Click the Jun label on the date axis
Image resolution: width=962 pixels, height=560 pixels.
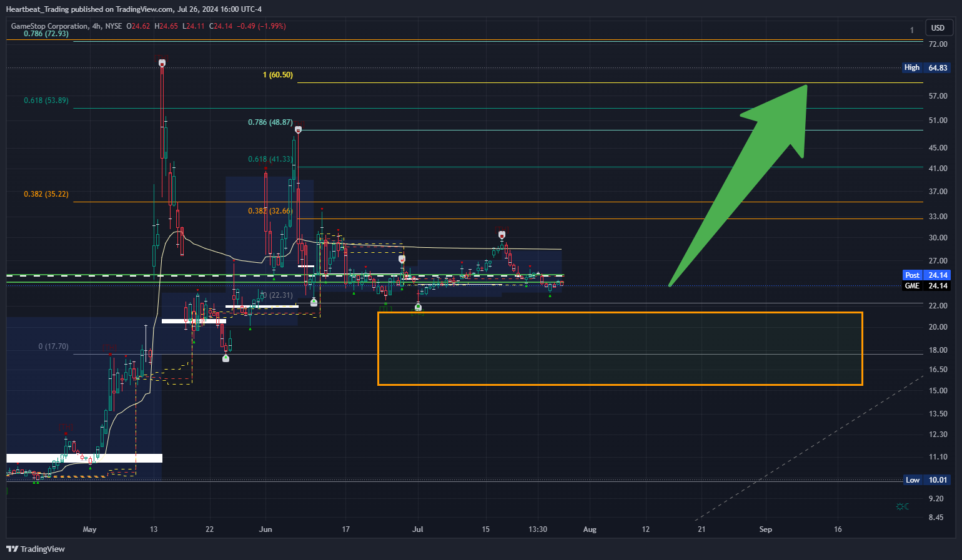265,529
